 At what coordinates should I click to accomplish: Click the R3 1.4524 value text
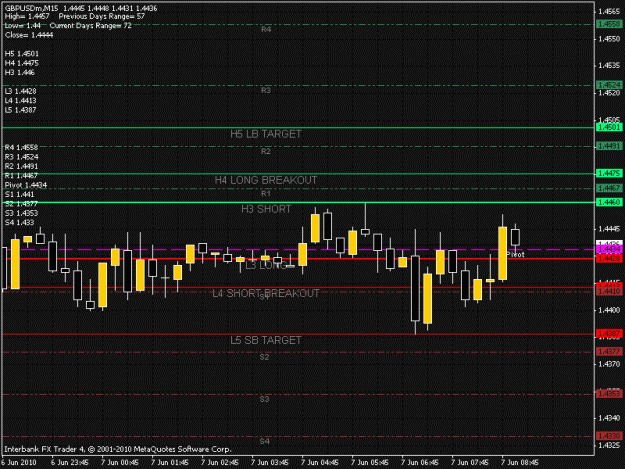point(22,157)
